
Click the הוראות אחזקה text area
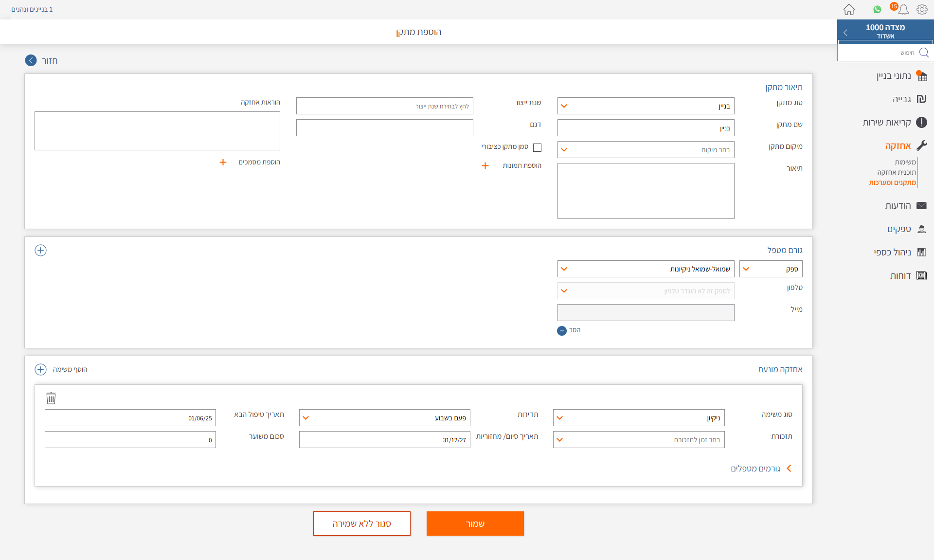click(x=157, y=131)
